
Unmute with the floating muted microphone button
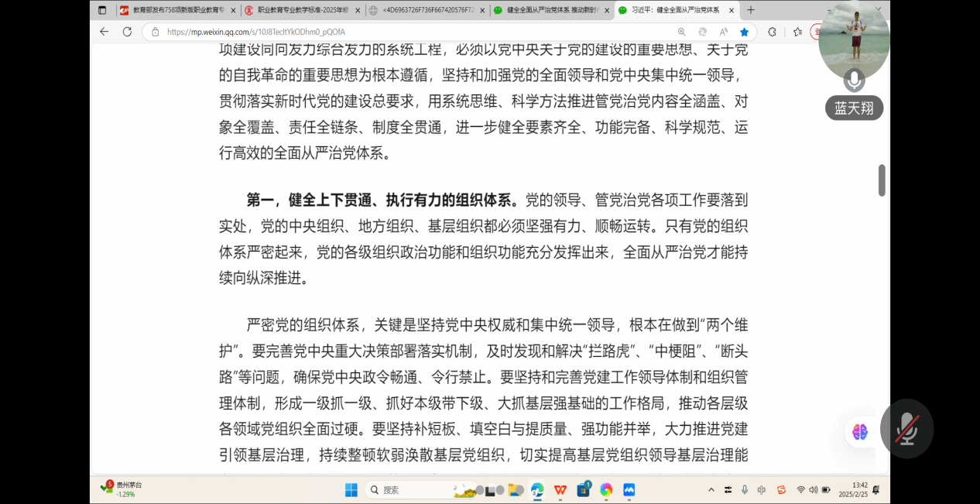pyautogui.click(x=906, y=429)
